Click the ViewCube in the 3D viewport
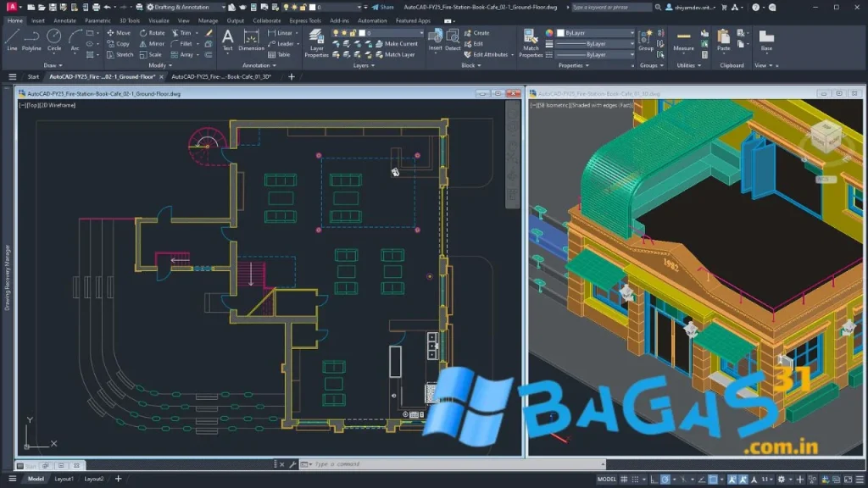This screenshot has height=488, width=868. (x=826, y=136)
